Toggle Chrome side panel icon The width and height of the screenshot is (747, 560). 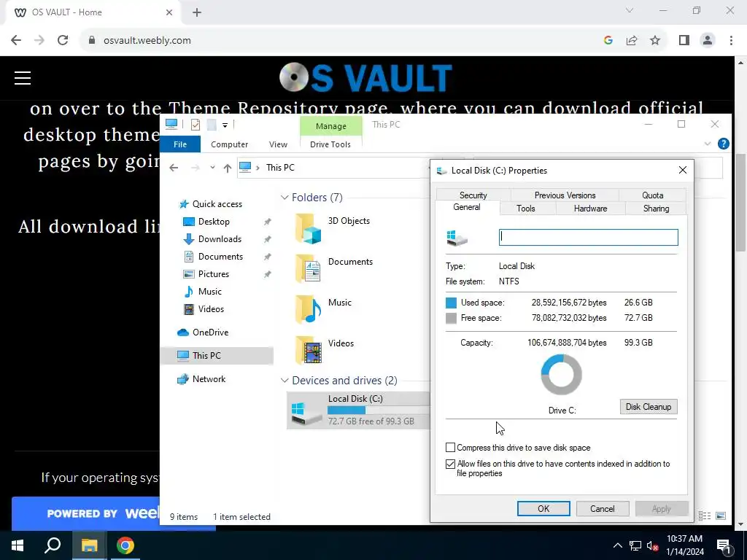click(684, 41)
